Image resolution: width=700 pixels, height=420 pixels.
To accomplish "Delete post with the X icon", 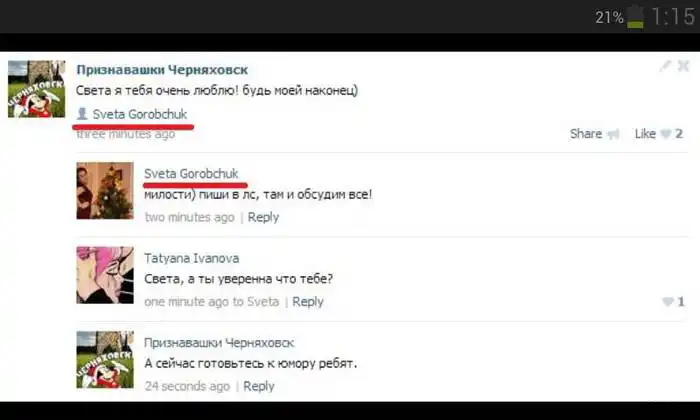I will pyautogui.click(x=683, y=66).
